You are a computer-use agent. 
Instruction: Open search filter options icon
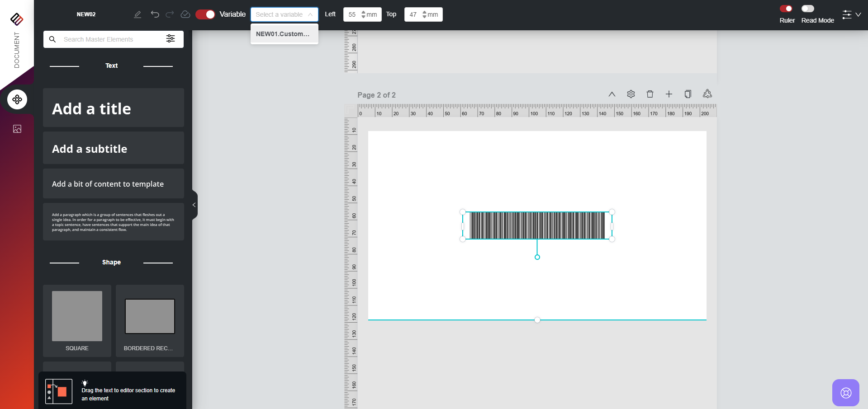[x=171, y=39]
